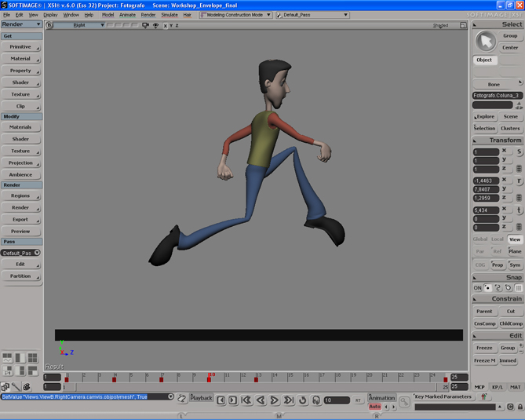The width and height of the screenshot is (525, 420).
Task: Click the Translate (t) transform tool icon
Action: [519, 210]
